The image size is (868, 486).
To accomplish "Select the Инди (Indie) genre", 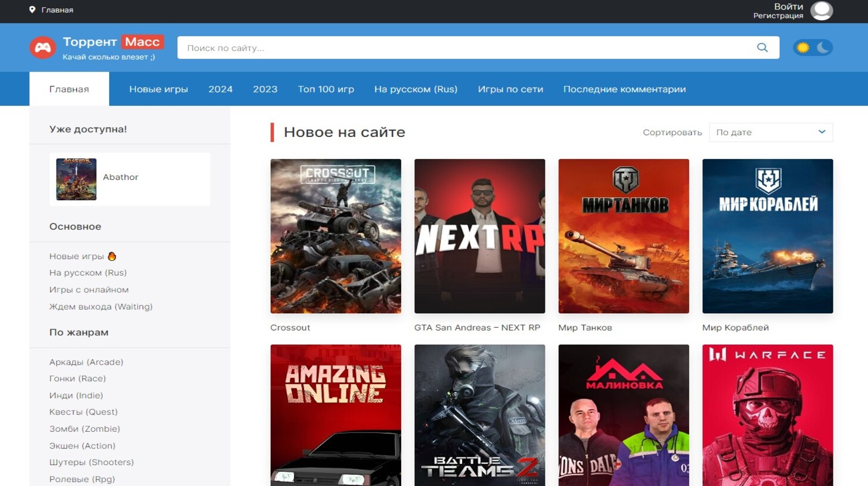I will [76, 395].
